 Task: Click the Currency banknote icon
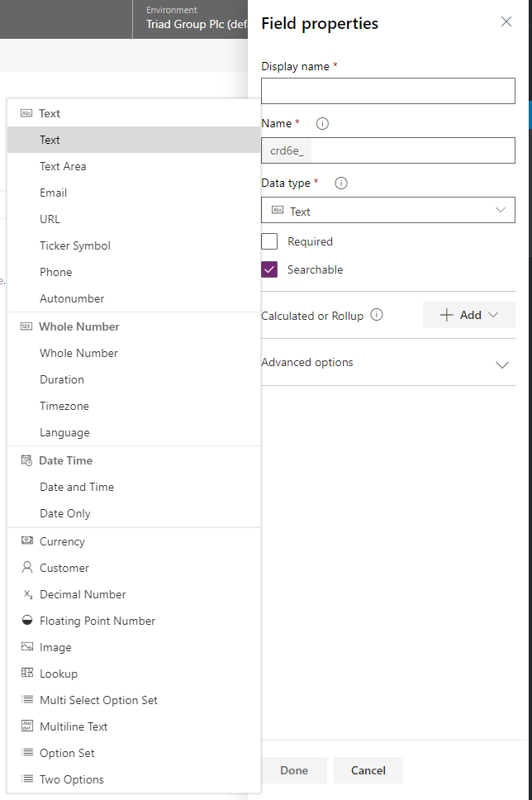(x=27, y=540)
